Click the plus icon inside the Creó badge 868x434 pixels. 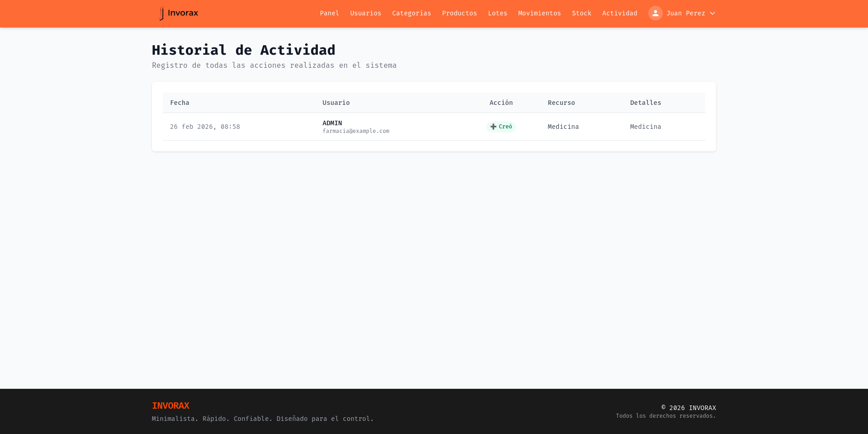[x=494, y=127]
